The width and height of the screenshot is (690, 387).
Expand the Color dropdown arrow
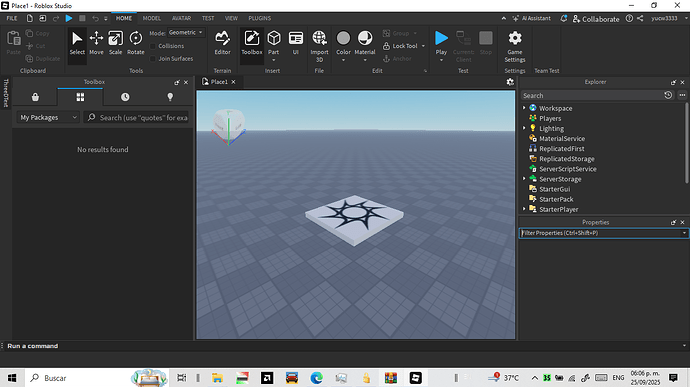[x=343, y=60]
